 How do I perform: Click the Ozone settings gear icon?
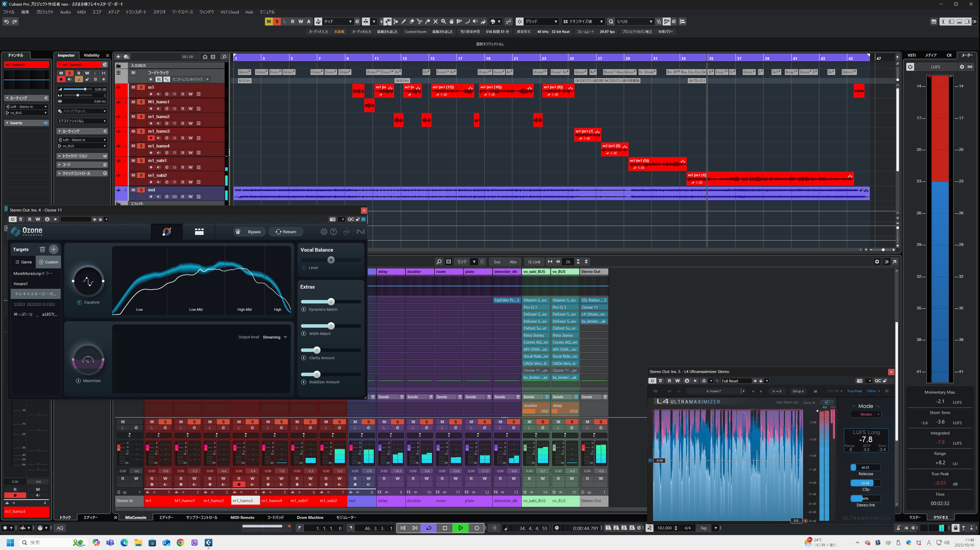tap(323, 231)
